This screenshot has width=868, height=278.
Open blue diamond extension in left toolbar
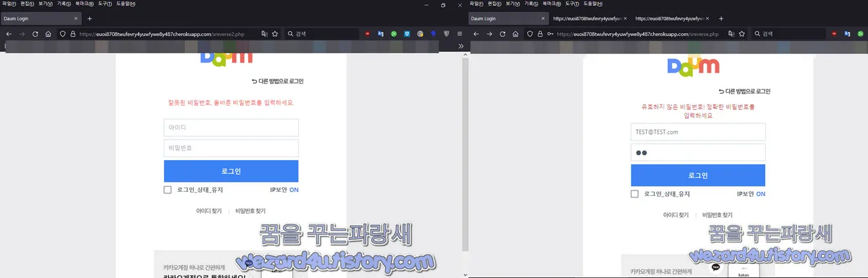tap(433, 33)
